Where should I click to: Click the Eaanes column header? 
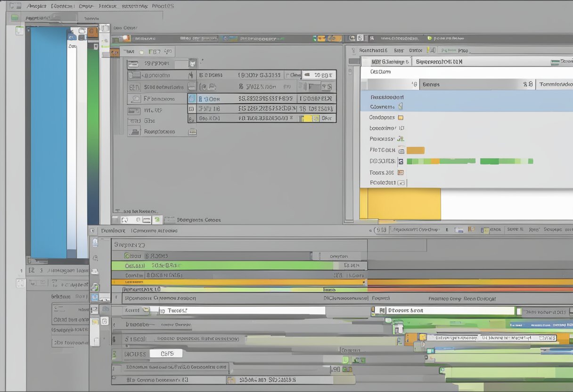pos(431,84)
